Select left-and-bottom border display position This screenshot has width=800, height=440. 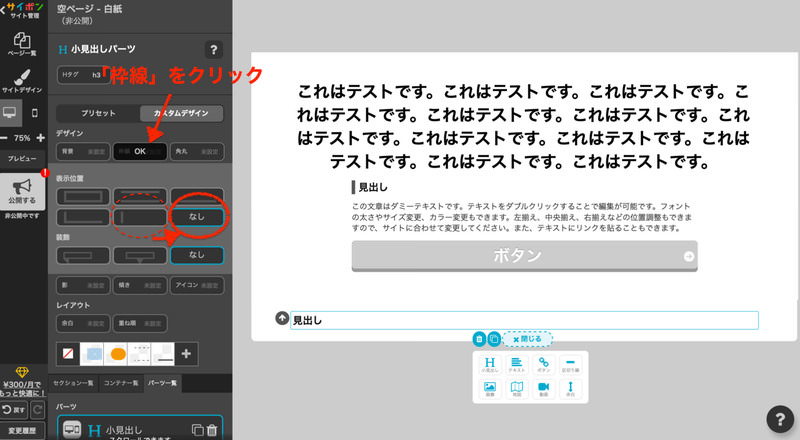point(83,217)
